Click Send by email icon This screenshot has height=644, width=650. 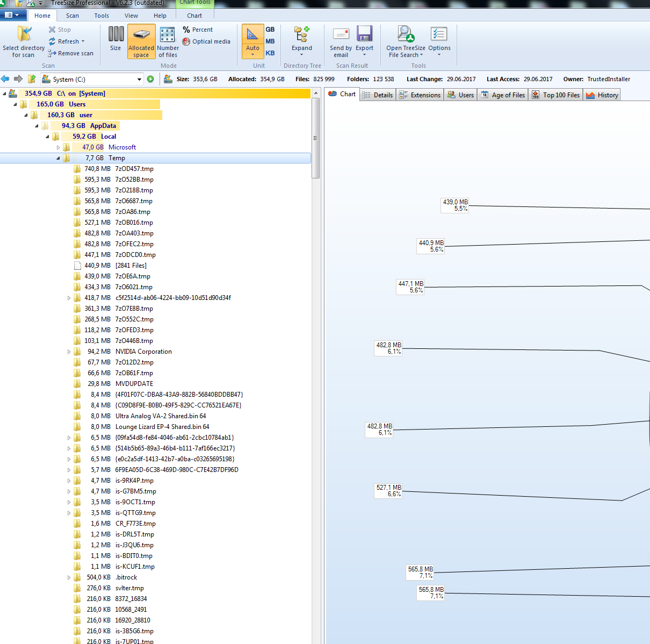click(341, 34)
